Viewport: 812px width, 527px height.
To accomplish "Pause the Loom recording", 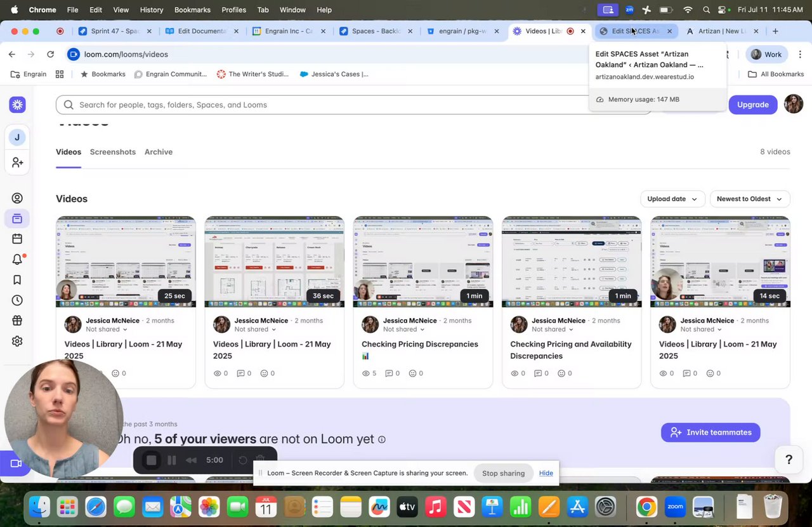I will coord(171,460).
